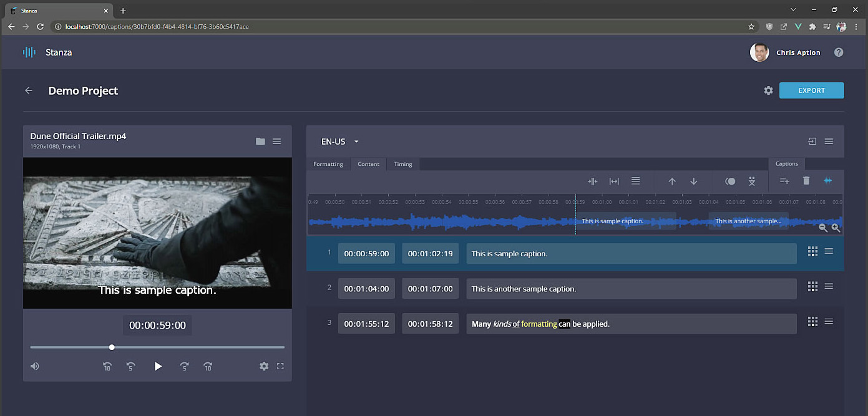This screenshot has height=416, width=868.
Task: Play the video
Action: click(x=158, y=366)
